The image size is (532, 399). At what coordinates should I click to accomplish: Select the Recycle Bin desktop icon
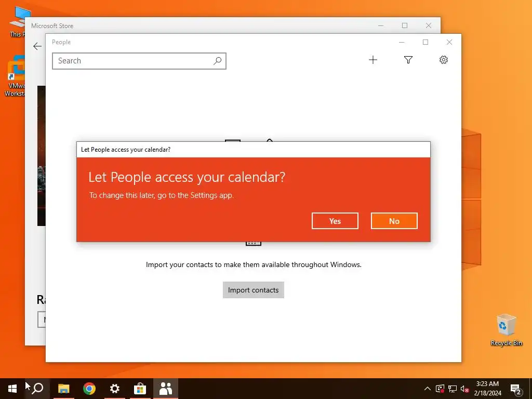(506, 330)
